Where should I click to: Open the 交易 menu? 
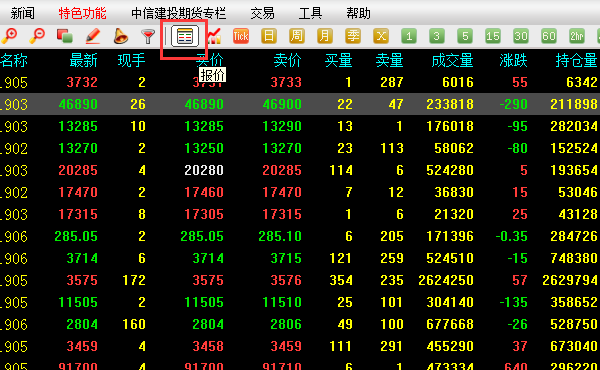(262, 13)
